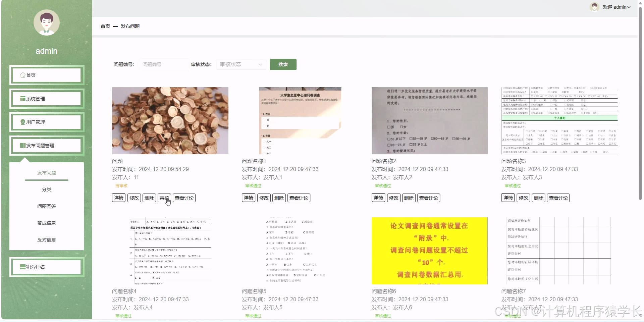Navigate to 反对信息
The image size is (644, 322).
pos(47,239)
